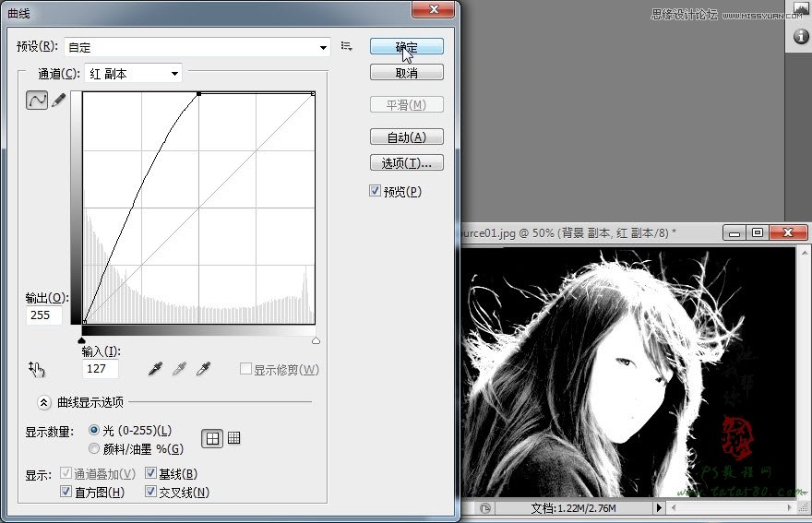
Task: Click the 自动(A) auto button
Action: click(407, 137)
